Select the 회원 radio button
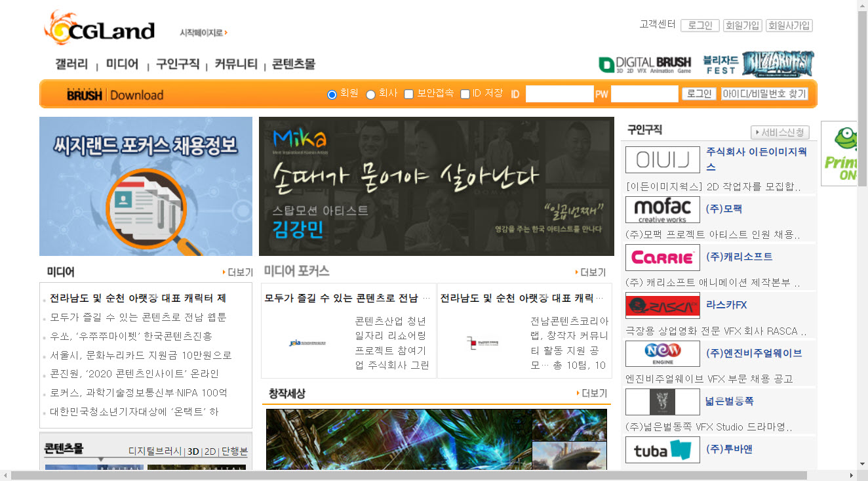The image size is (868, 481). (x=332, y=94)
